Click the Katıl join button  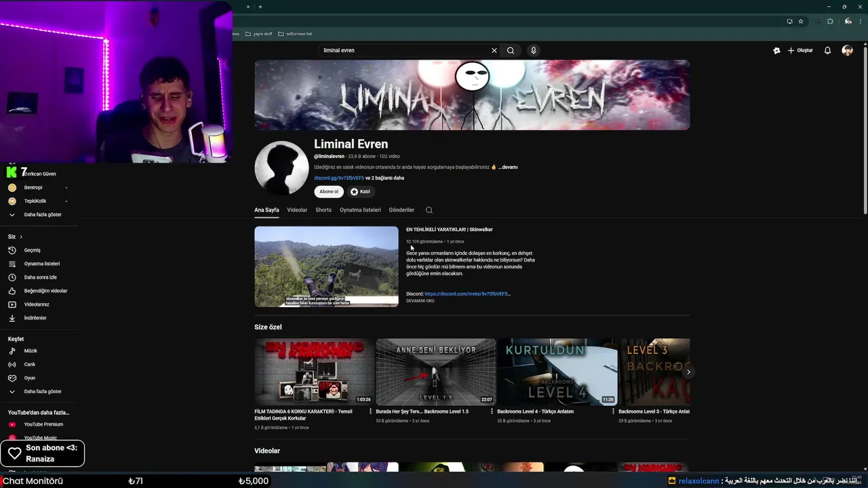tap(360, 192)
